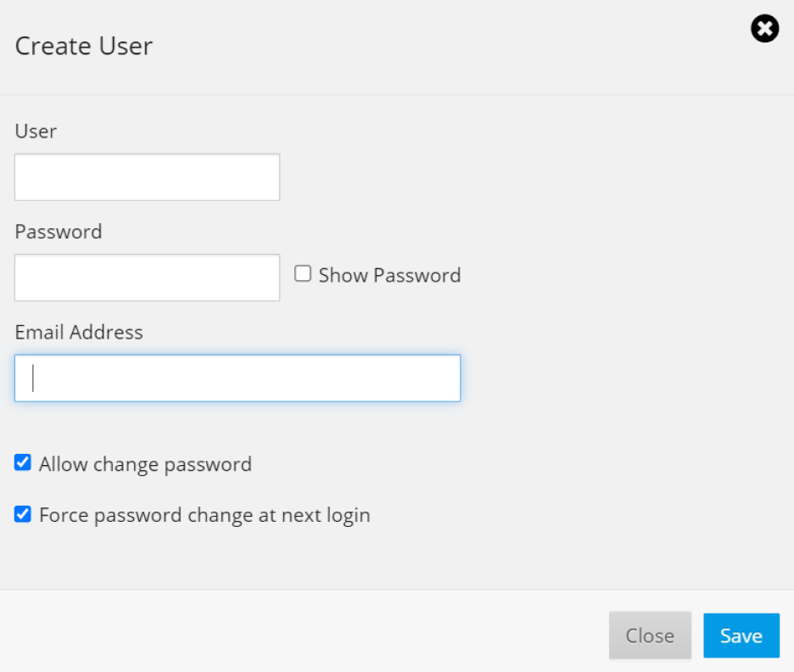Click the Force password change at next login label

(204, 515)
